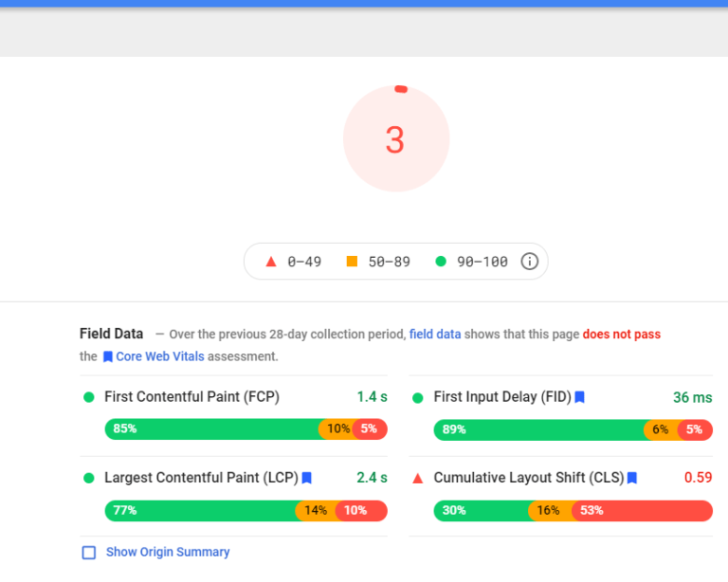Click the green dot beside First Contentful Paint
This screenshot has height=582, width=728.
pyautogui.click(x=89, y=397)
